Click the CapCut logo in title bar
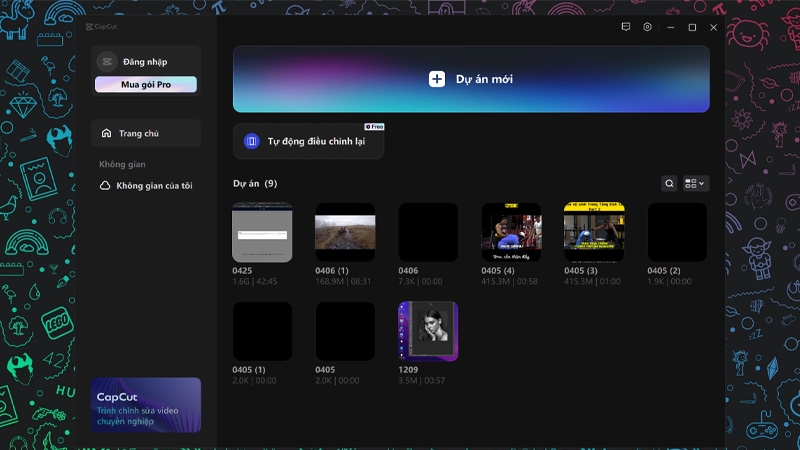Screen dimensions: 800x450 click(102, 27)
